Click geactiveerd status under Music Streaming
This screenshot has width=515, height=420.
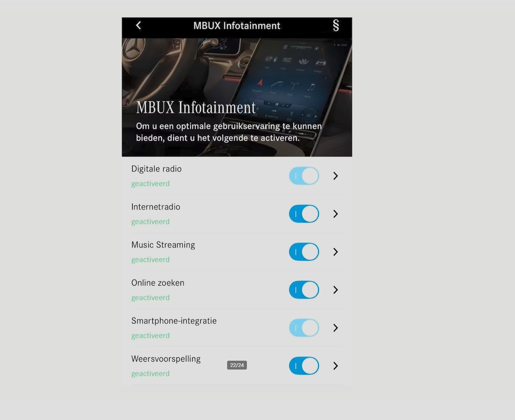pyautogui.click(x=150, y=260)
